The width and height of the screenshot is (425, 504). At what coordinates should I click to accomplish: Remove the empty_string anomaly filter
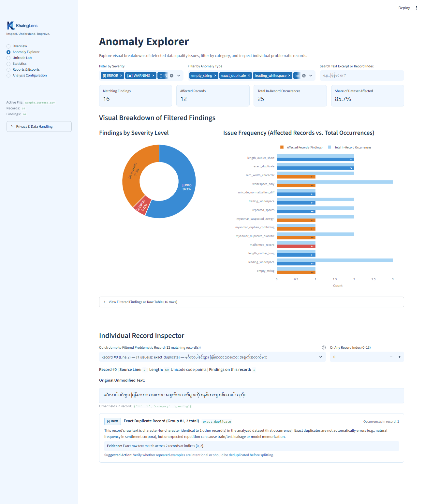coord(215,76)
